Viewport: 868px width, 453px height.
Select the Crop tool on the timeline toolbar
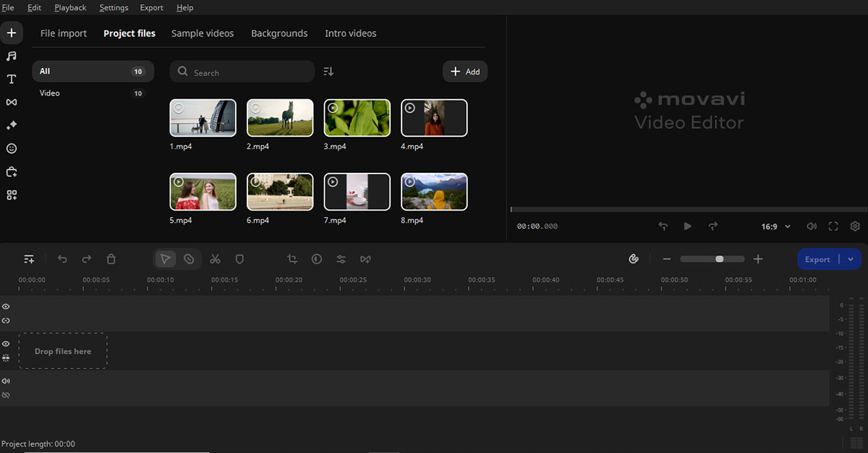coord(292,258)
